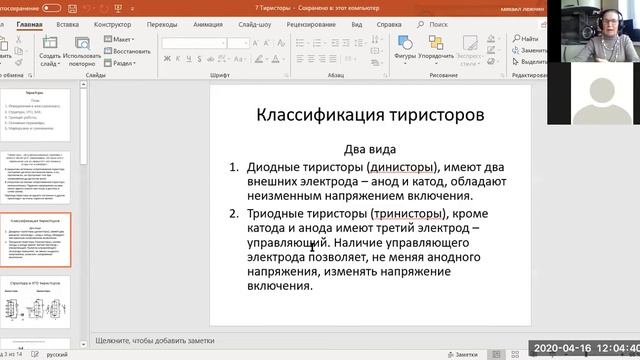Switch to the Переходы tab
This screenshot has width=640, height=360.
tap(162, 24)
